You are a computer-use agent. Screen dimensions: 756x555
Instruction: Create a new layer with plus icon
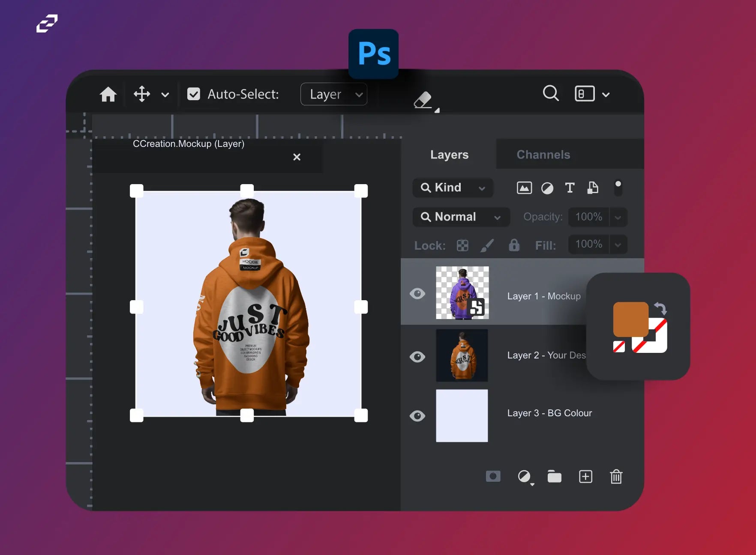585,476
